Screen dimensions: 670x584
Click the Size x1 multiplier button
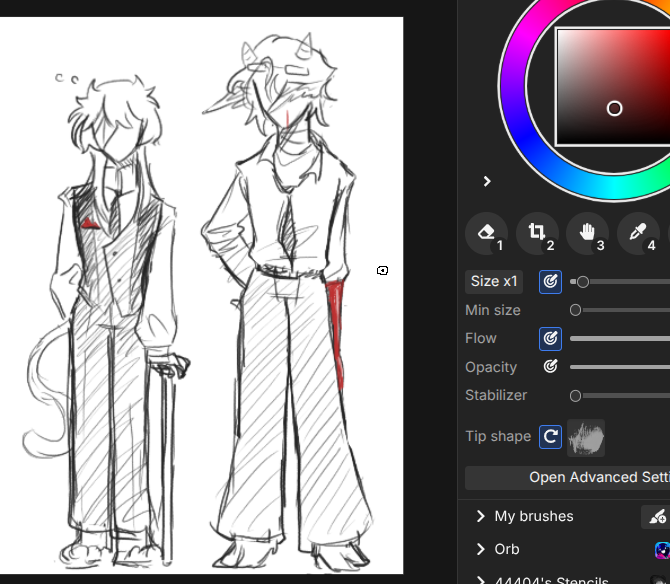(x=494, y=282)
